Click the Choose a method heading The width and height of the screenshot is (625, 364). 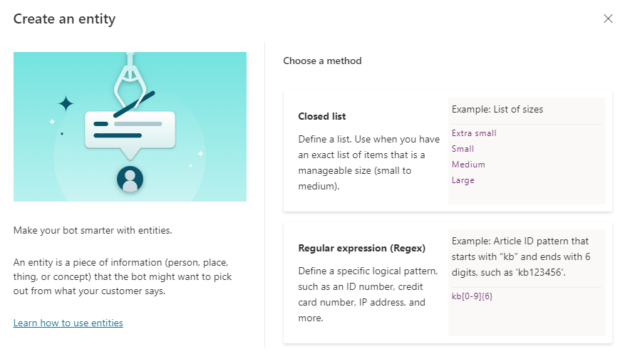pos(322,61)
